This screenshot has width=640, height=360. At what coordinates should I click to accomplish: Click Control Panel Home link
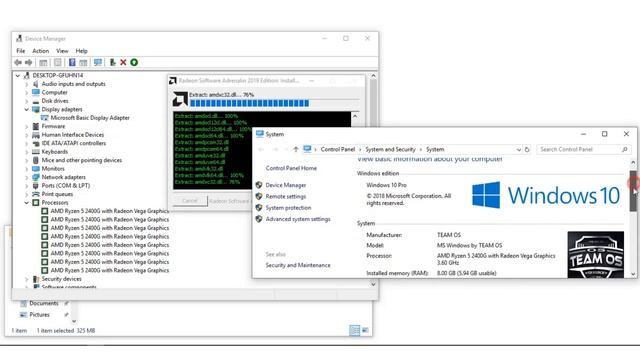291,168
